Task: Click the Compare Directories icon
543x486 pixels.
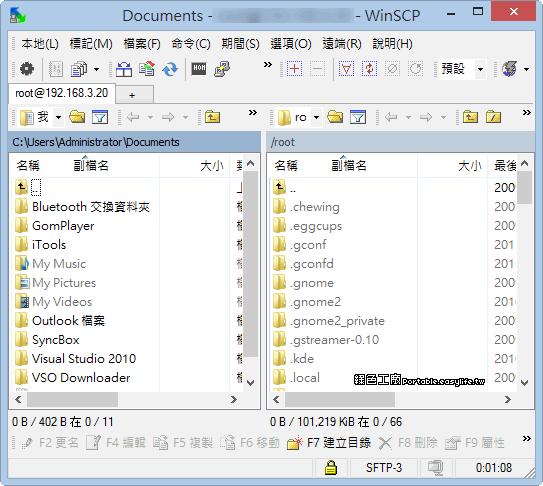Action: point(124,69)
